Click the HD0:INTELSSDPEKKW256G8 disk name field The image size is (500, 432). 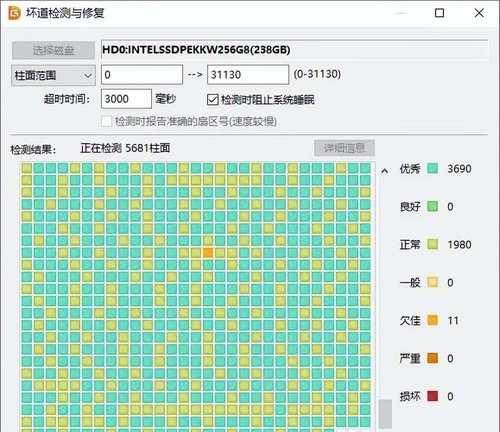(x=295, y=50)
